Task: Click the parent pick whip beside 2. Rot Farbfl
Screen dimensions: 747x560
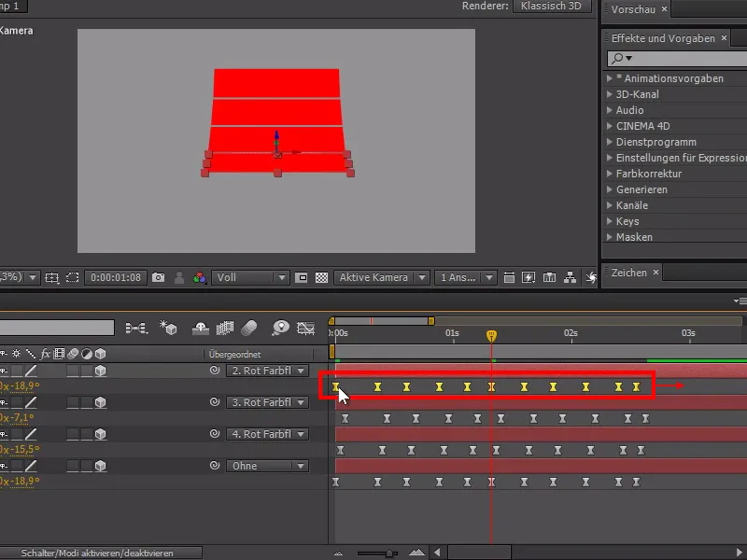Action: (215, 370)
